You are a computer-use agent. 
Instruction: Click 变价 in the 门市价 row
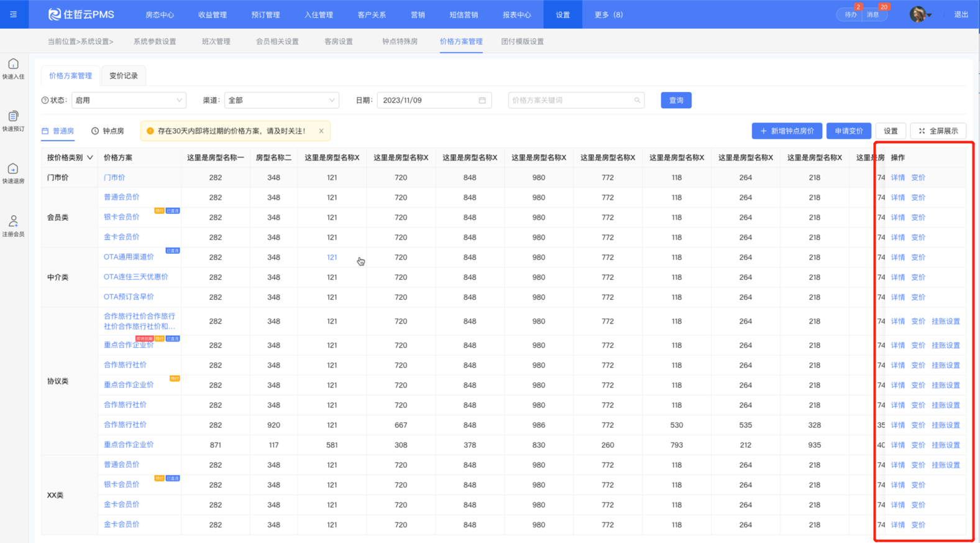coord(918,177)
